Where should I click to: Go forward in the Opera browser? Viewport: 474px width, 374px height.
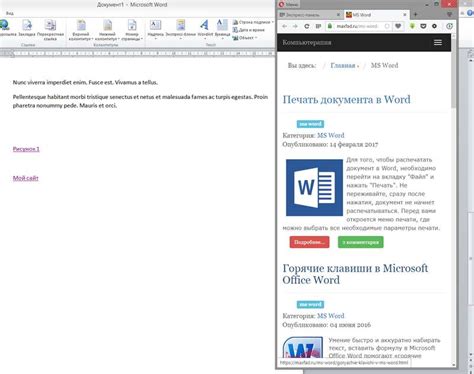(295, 26)
